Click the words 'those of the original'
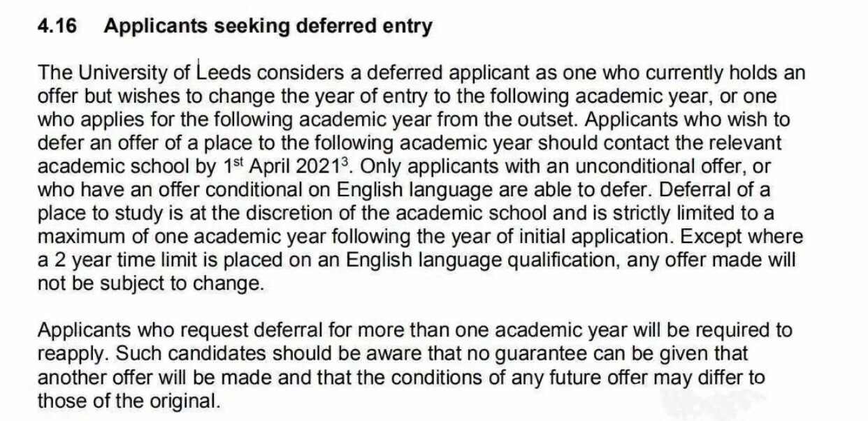Viewport: 868px width, 421px height. (126, 401)
